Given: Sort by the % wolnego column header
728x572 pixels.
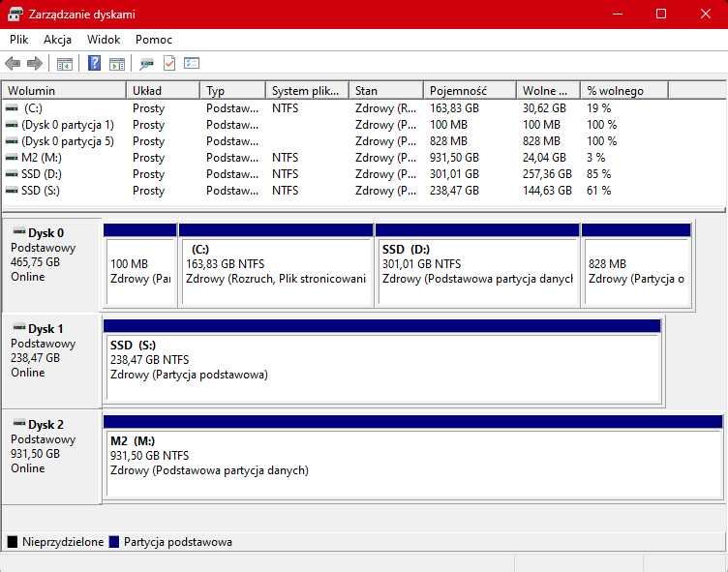Looking at the screenshot, I should click(624, 91).
